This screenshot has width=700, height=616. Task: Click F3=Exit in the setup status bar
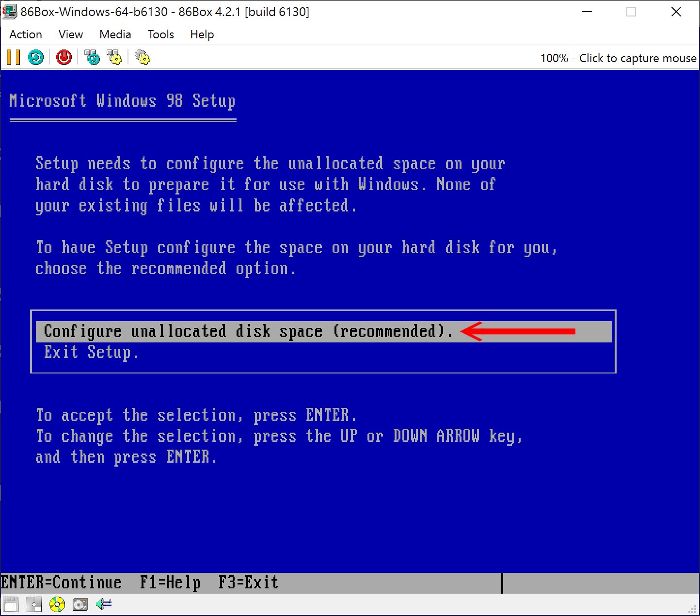[249, 583]
